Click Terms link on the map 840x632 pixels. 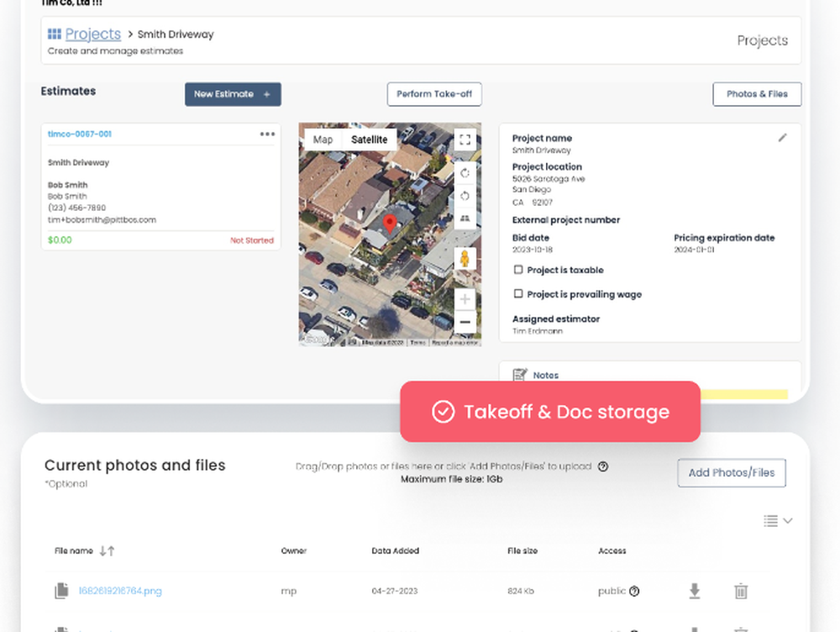click(417, 343)
